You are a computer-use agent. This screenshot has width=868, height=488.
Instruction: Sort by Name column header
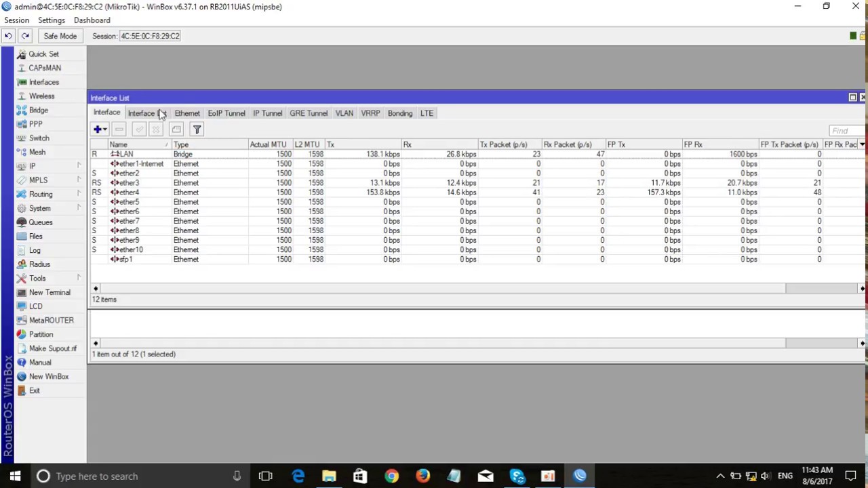coord(140,144)
